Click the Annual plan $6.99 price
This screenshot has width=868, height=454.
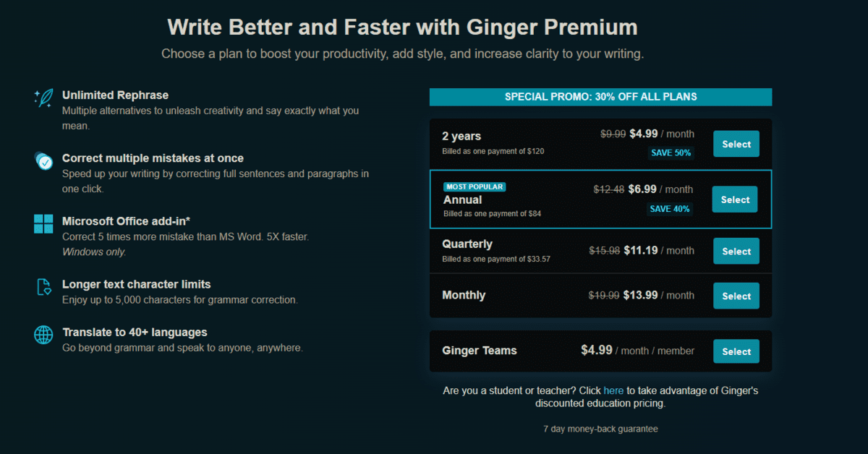click(x=643, y=189)
